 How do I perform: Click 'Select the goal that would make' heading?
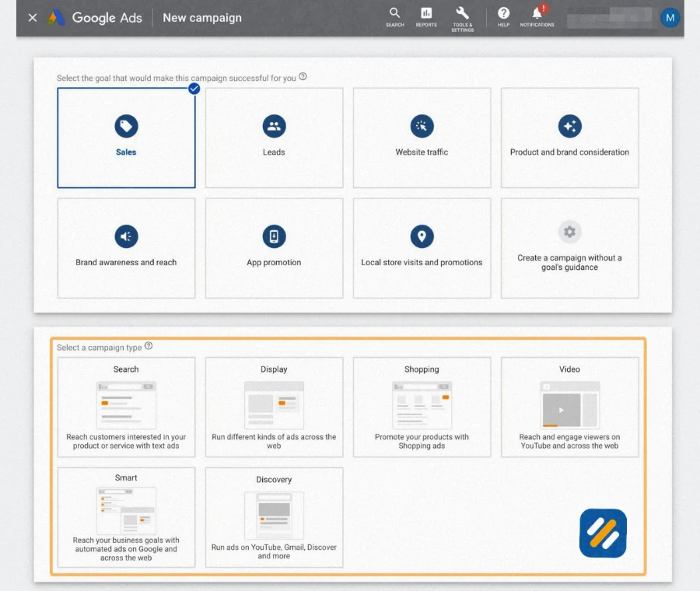[x=177, y=78]
